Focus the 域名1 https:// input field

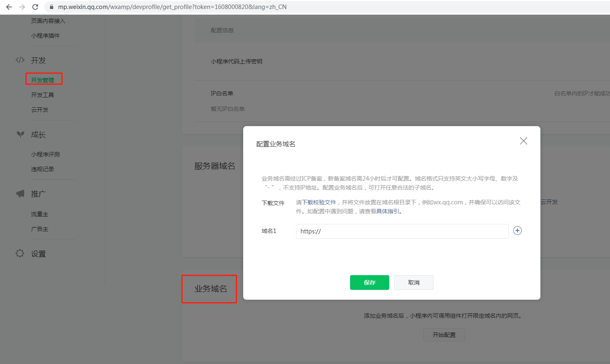click(402, 231)
